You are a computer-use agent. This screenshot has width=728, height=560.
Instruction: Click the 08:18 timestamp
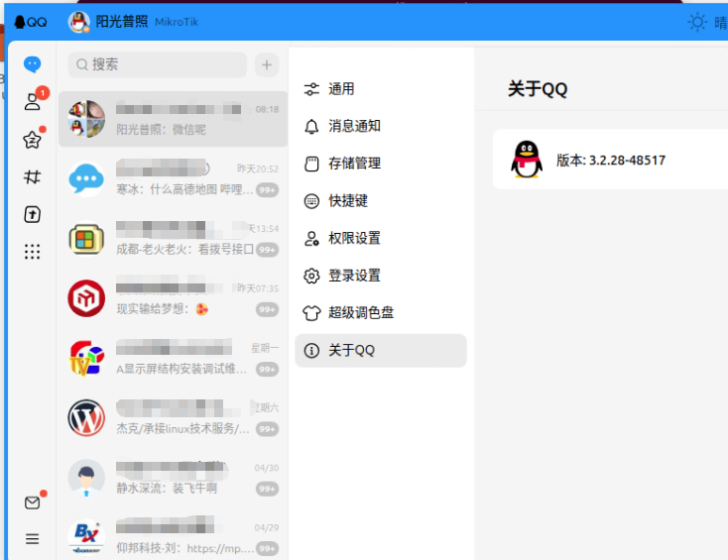(x=267, y=109)
